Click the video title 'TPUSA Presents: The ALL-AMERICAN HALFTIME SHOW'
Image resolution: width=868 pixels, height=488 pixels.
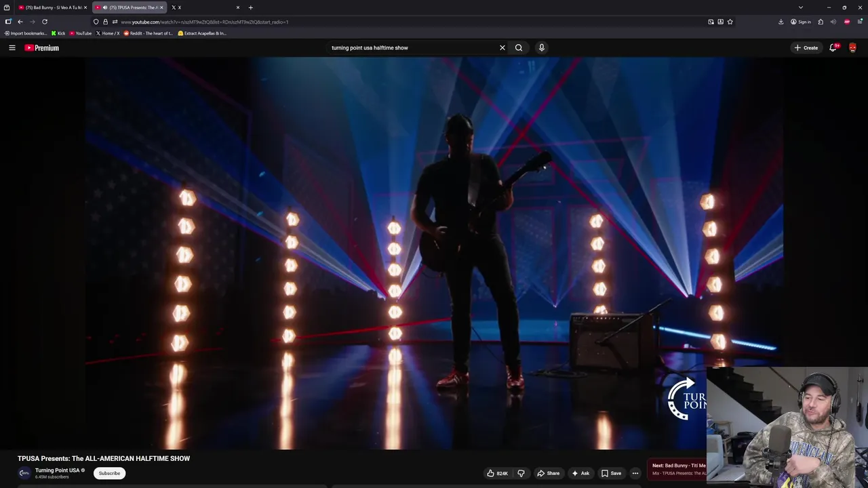(104, 458)
